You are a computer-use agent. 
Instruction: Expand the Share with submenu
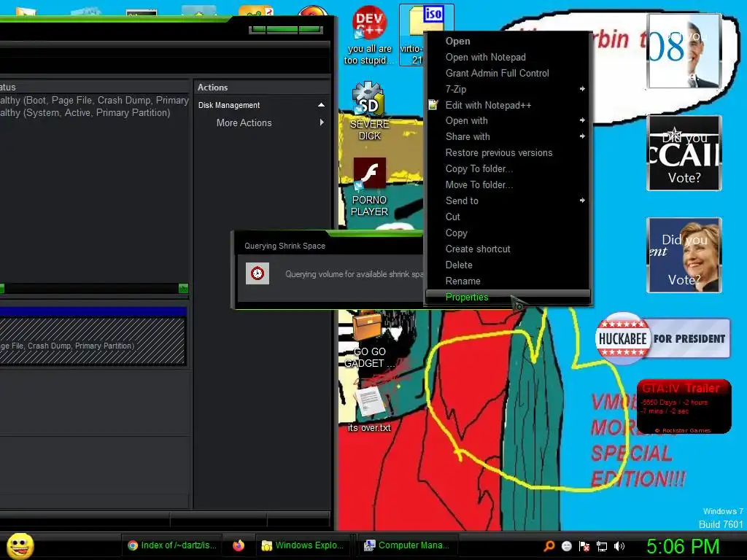(508, 136)
